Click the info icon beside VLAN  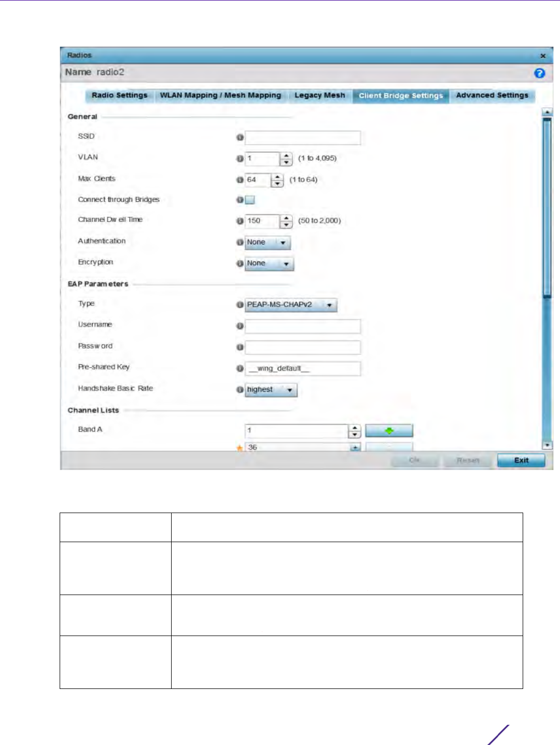240,159
